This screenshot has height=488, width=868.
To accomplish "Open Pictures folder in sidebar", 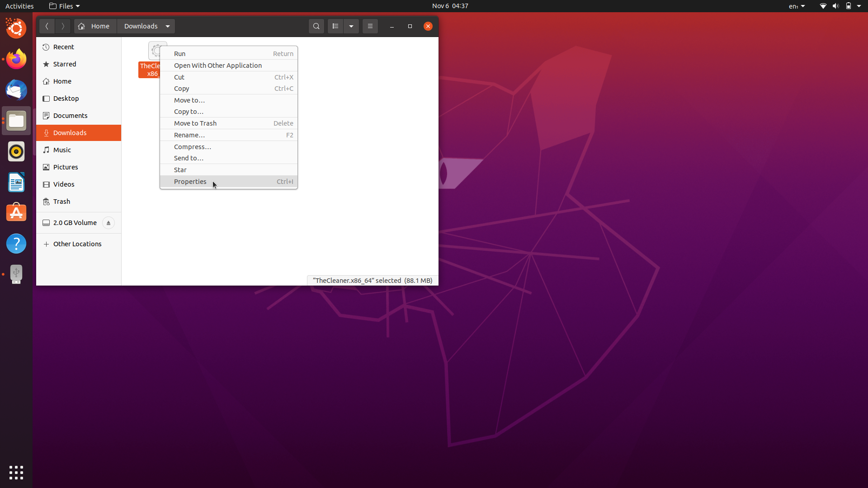I will pos(79,167).
